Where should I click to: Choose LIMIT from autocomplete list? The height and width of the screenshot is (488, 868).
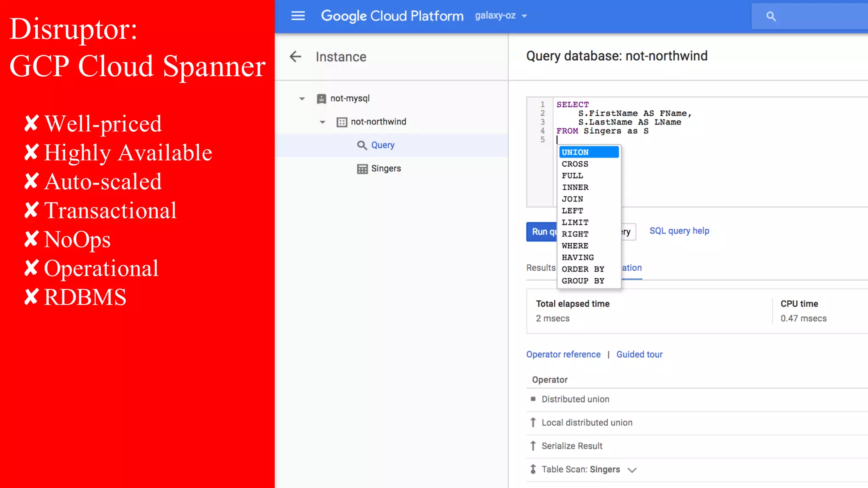pyautogui.click(x=589, y=222)
